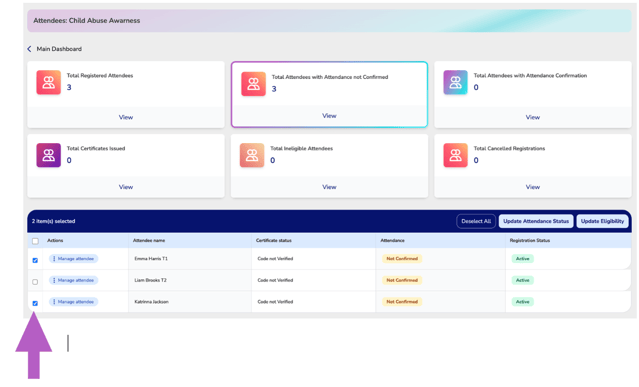Open View under Total Registered Attendees
This screenshot has width=639, height=387.
click(126, 117)
